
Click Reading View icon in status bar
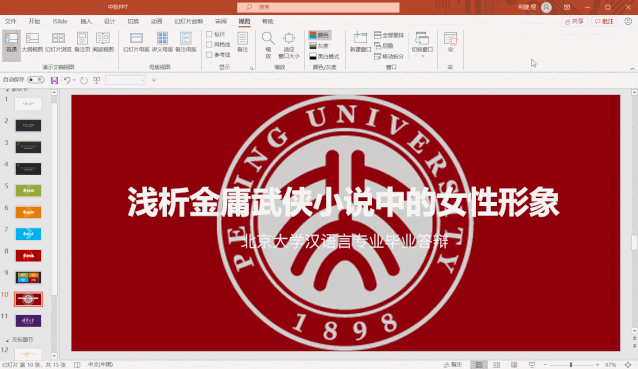tap(514, 365)
